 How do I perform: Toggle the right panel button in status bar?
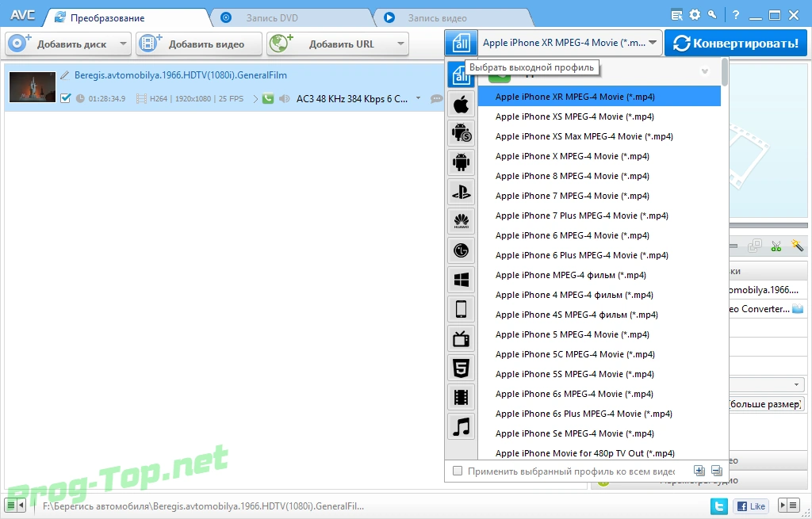coord(789,505)
